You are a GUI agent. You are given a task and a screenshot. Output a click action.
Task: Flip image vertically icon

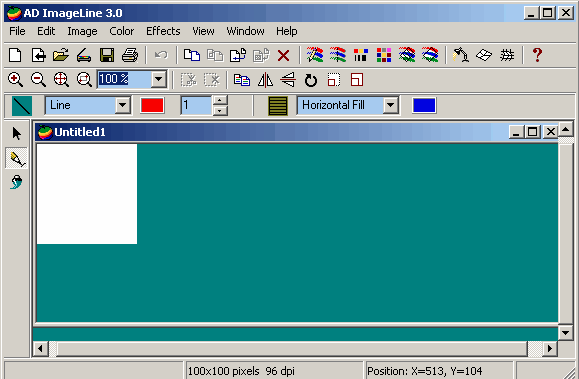pos(288,80)
